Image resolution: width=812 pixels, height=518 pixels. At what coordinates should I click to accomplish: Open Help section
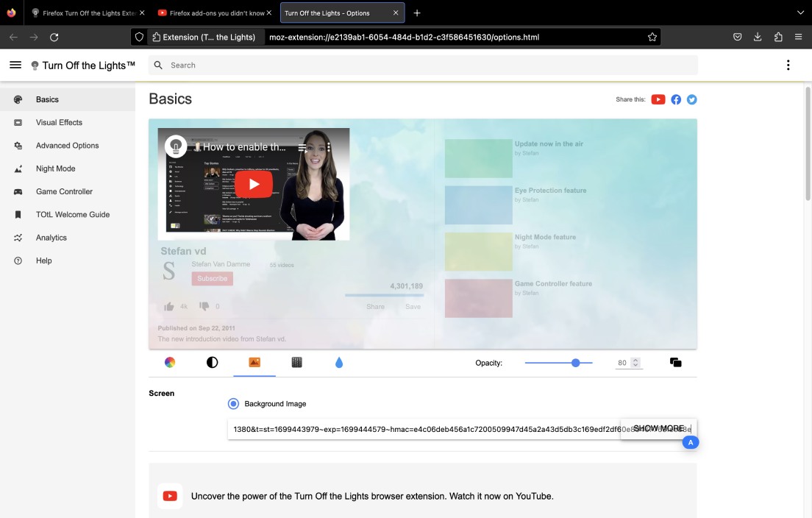pyautogui.click(x=68, y=260)
